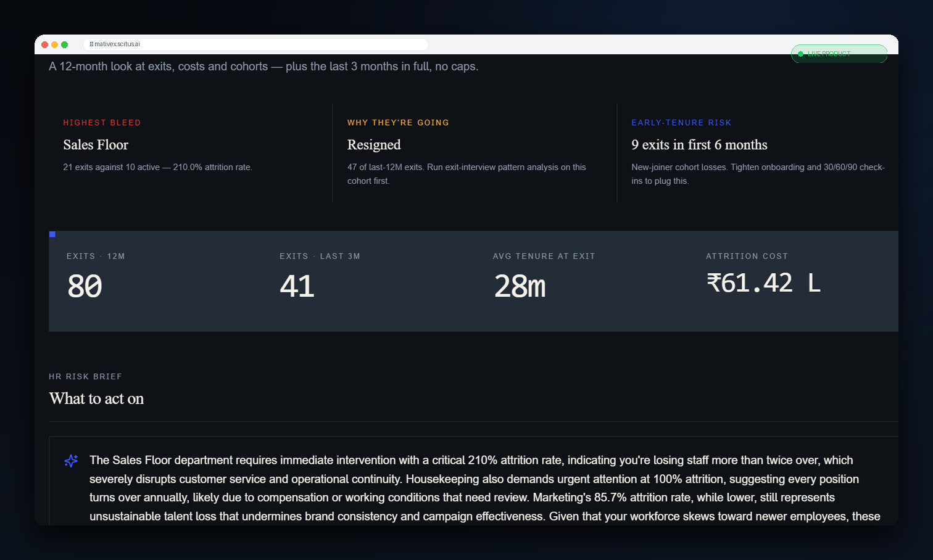Select the WHY THEY'RE GOING label
Viewport: 933px width, 560px height.
pyautogui.click(x=398, y=123)
